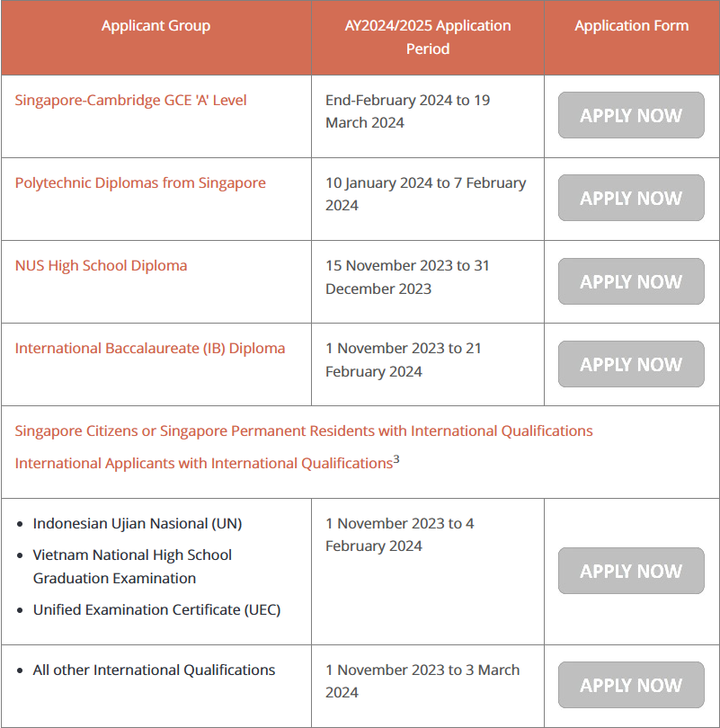Screen dimensions: 720x728
Task: Open Singapore Citizens or Permanent Residents qualifications link
Action: [x=304, y=431]
